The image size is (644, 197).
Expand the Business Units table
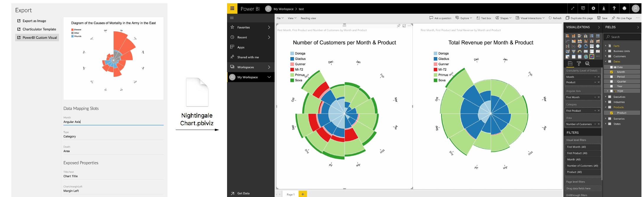click(x=606, y=51)
